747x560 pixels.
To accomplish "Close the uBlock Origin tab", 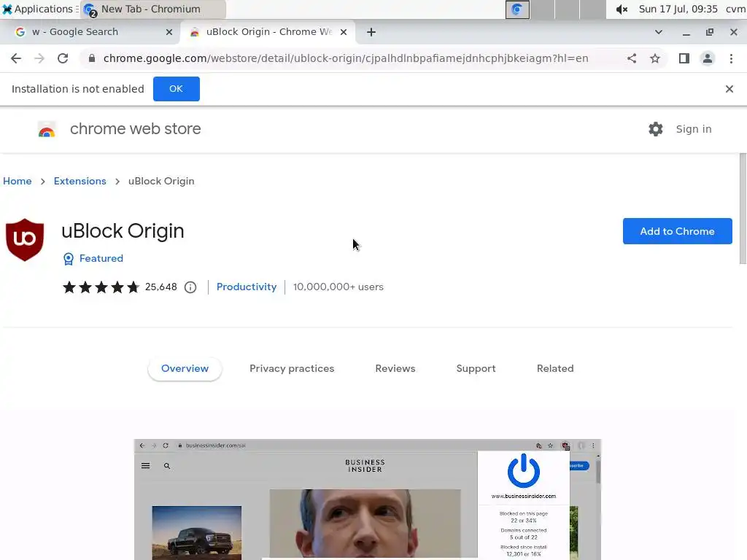I will [x=344, y=32].
